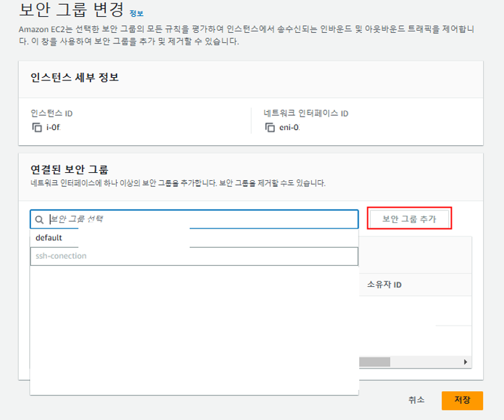Click the 네트워크 인터페이스 ID label
This screenshot has width=504, height=420.
pos(306,113)
